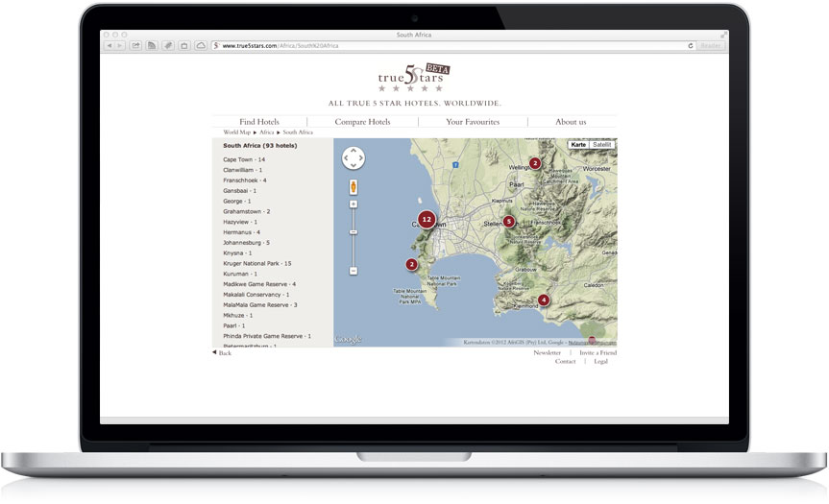
Task: Open the Compare Hotels menu
Action: click(362, 122)
